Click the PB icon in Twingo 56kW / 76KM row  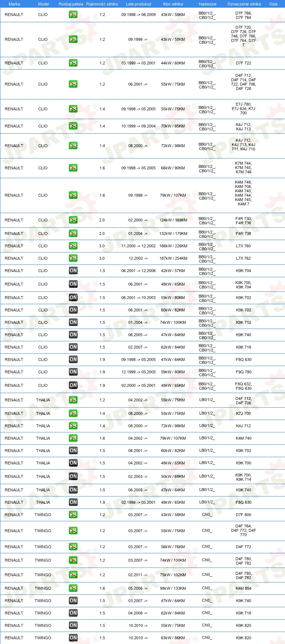coord(73,547)
